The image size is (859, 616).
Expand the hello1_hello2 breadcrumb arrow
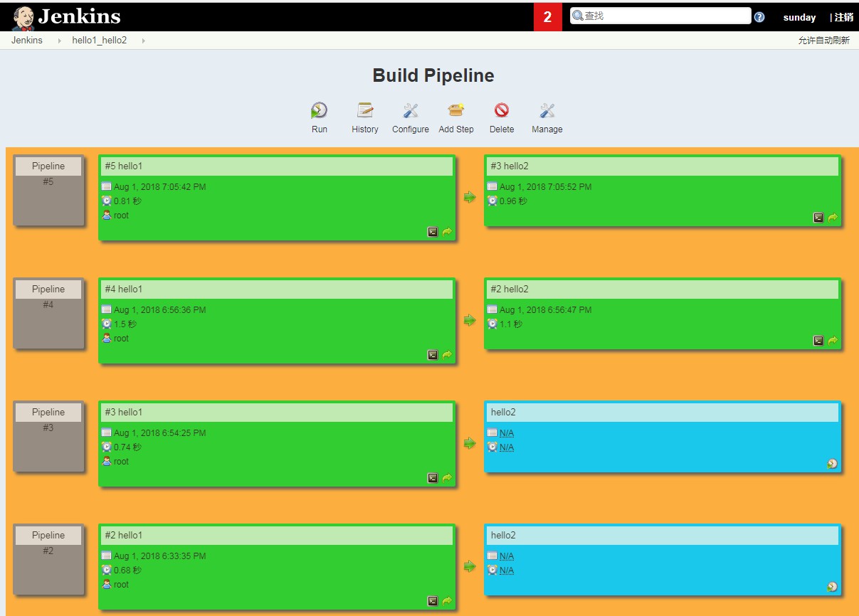click(x=143, y=41)
